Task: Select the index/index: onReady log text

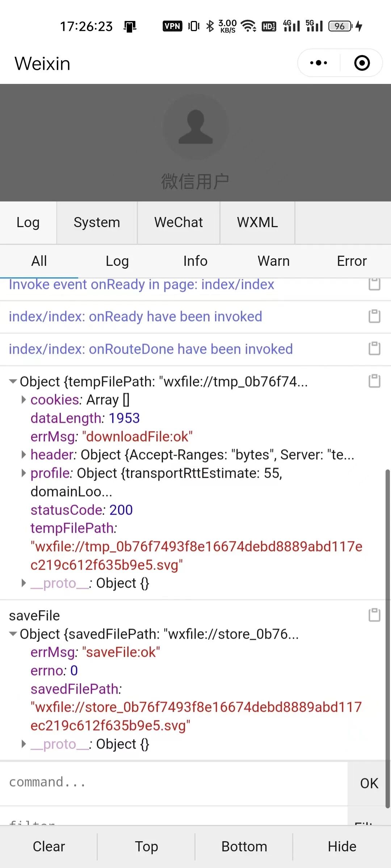Action: pyautogui.click(x=135, y=316)
